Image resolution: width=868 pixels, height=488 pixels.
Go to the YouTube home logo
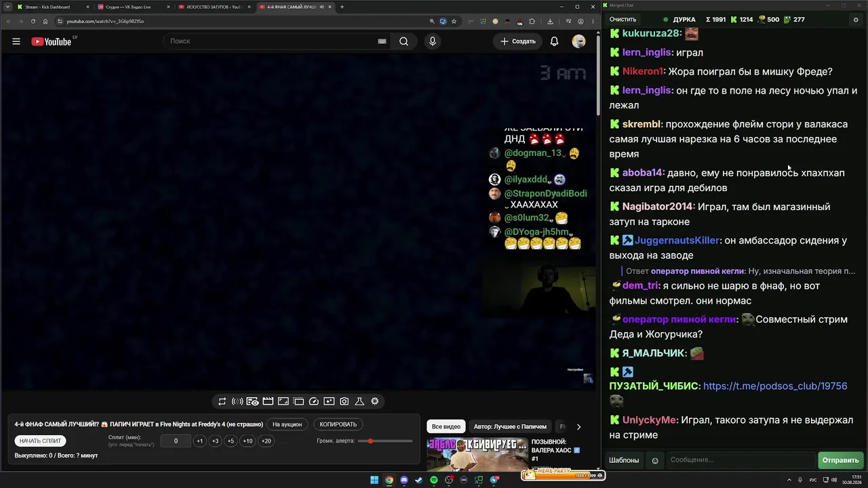(x=51, y=41)
